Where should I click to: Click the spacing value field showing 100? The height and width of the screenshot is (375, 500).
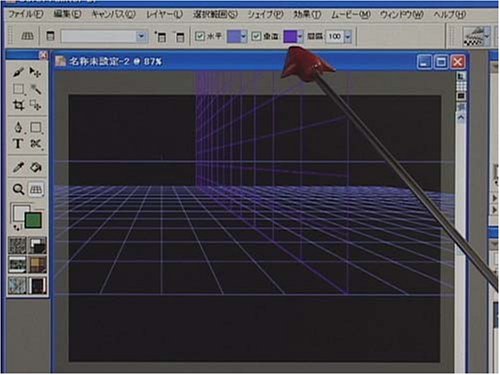(335, 36)
